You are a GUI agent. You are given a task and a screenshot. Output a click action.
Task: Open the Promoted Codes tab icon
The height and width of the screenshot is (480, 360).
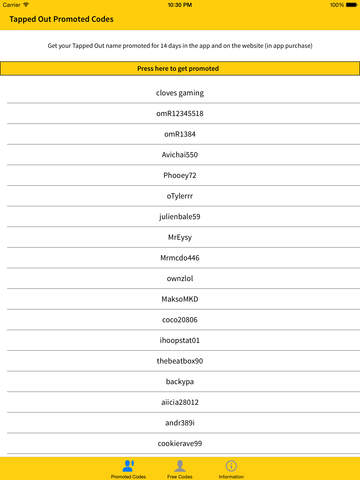point(128,465)
